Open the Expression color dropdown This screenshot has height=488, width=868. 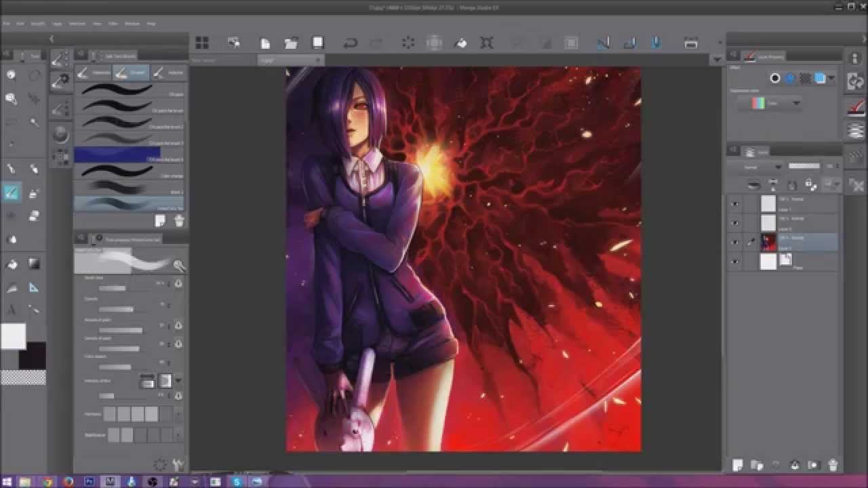(x=770, y=103)
